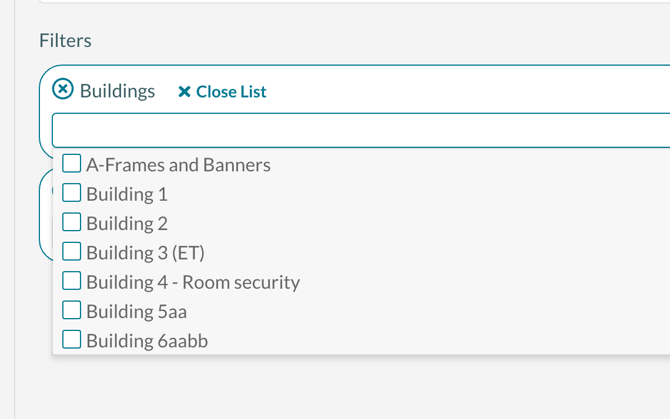This screenshot has width=670, height=419.
Task: Select the Building 5aa checkbox
Action: click(72, 310)
